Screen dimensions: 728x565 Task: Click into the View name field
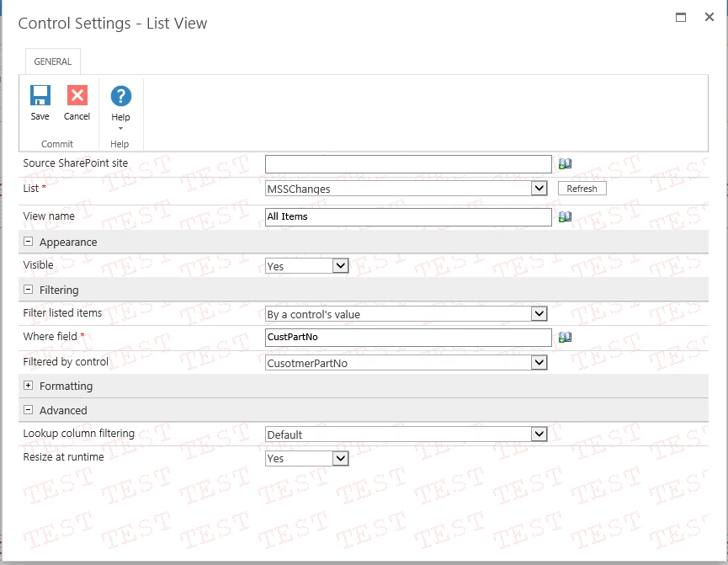408,217
